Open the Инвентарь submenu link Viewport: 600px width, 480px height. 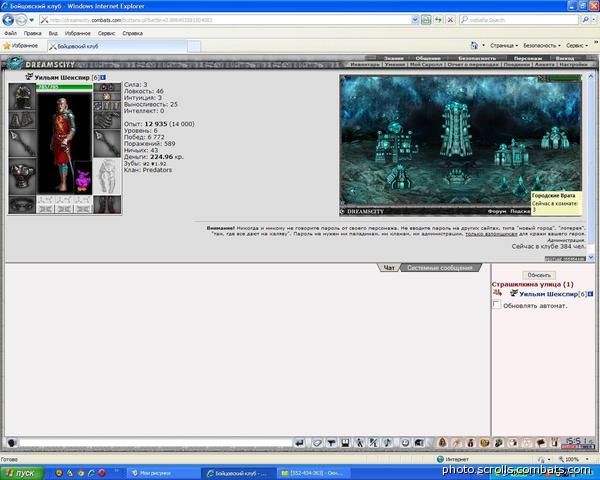click(365, 65)
